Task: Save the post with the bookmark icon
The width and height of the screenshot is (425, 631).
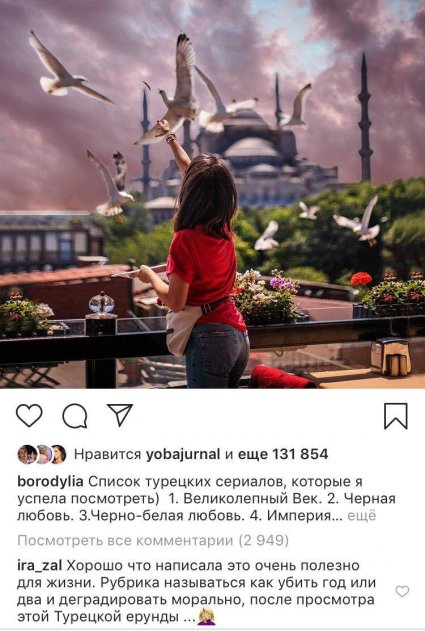Action: [396, 416]
